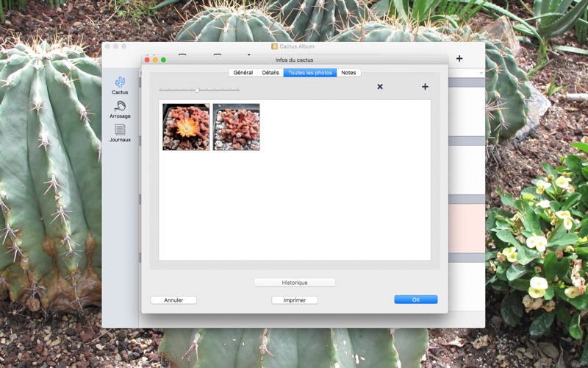588x368 pixels.
Task: Click the Historique button
Action: point(295,283)
